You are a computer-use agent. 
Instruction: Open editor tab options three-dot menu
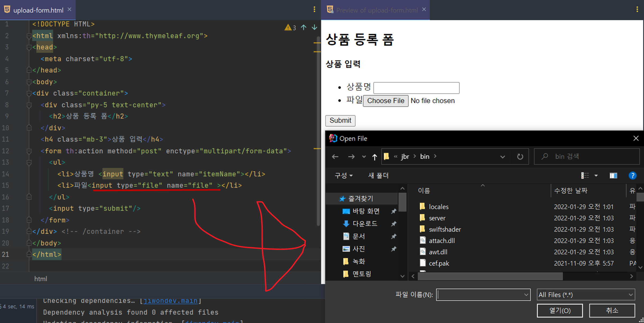[315, 10]
